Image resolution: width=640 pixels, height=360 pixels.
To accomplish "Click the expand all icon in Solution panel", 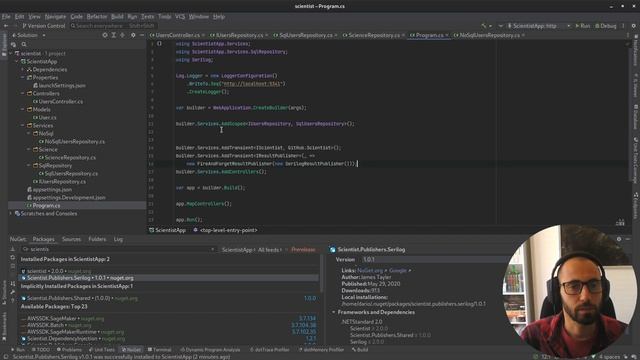I will pyautogui.click(x=114, y=35).
